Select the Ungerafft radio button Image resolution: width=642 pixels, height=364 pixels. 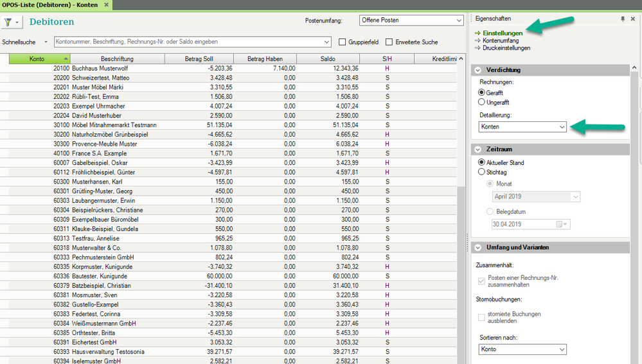482,102
